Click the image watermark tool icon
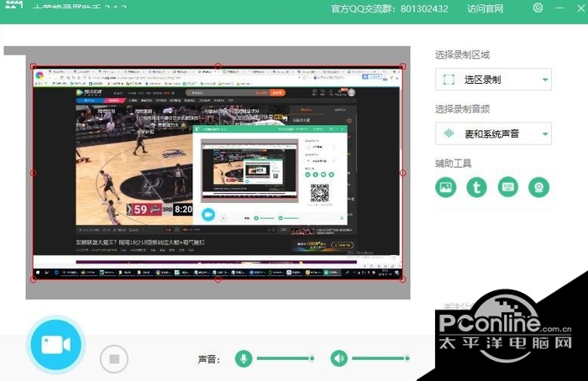Viewport: 588px width, 381px height. coord(446,187)
